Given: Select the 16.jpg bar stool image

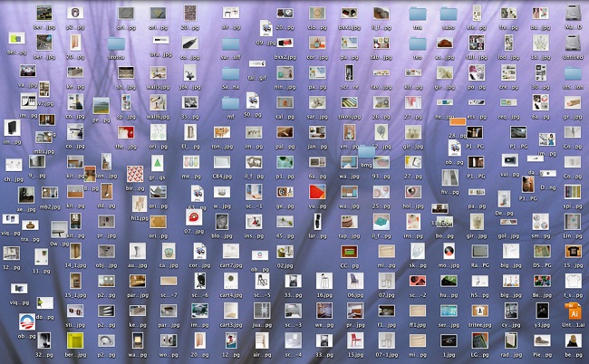Looking at the screenshot, I should point(323,281).
